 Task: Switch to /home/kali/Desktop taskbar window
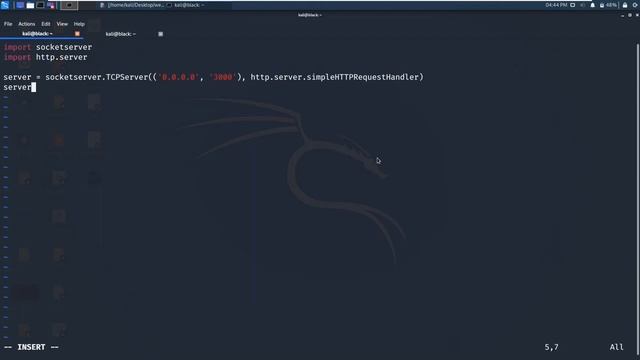[x=131, y=5]
